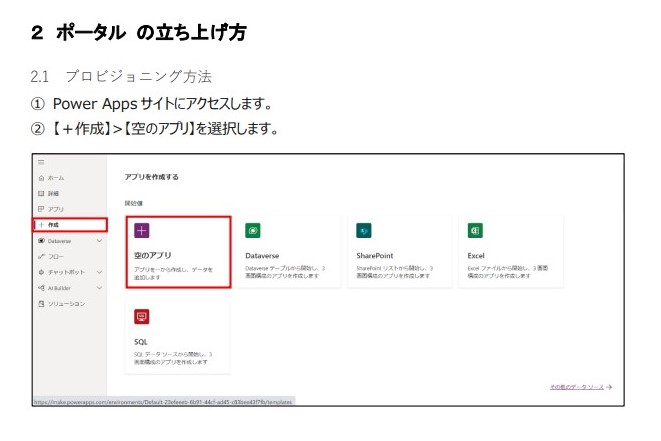Click the make.powerapps.com status bar URL
Image resolution: width=661 pixels, height=441 pixels.
(163, 402)
